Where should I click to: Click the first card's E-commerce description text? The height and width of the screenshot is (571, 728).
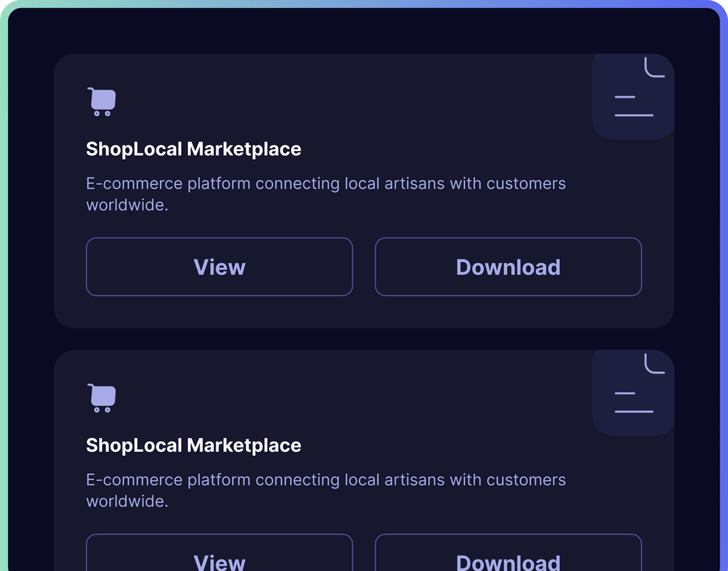pyautogui.click(x=326, y=184)
